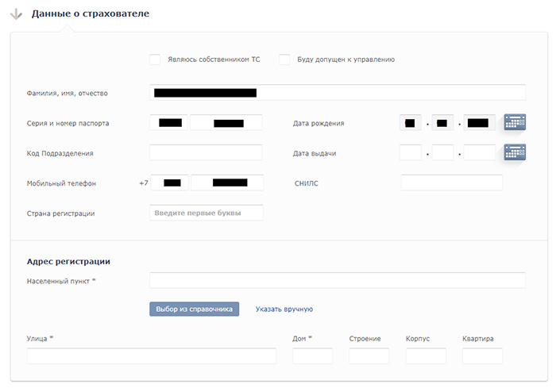Image resolution: width=556 pixels, height=392 pixels.
Task: Focus the Улица input field
Action: point(152,355)
